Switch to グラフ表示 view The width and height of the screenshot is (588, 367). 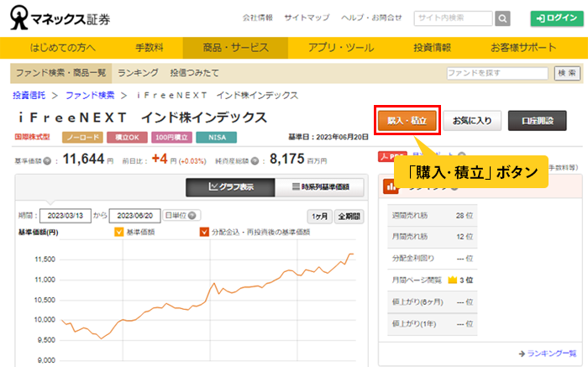pos(231,186)
